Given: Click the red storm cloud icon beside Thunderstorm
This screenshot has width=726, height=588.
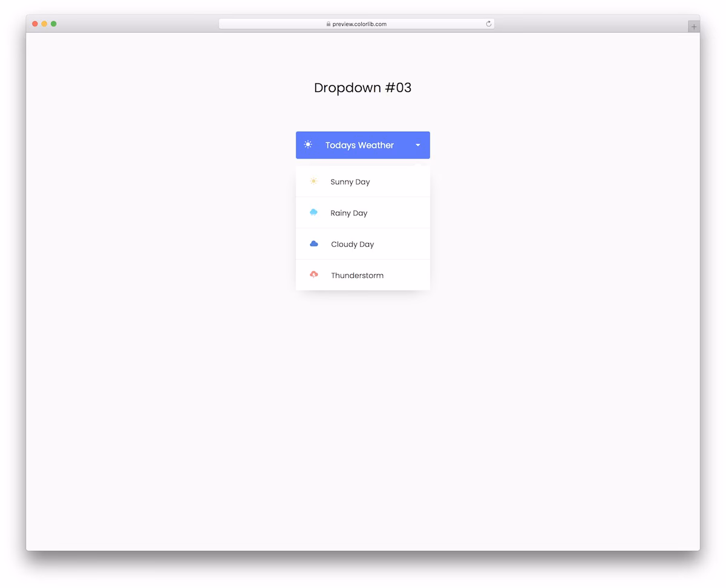Looking at the screenshot, I should [x=313, y=275].
